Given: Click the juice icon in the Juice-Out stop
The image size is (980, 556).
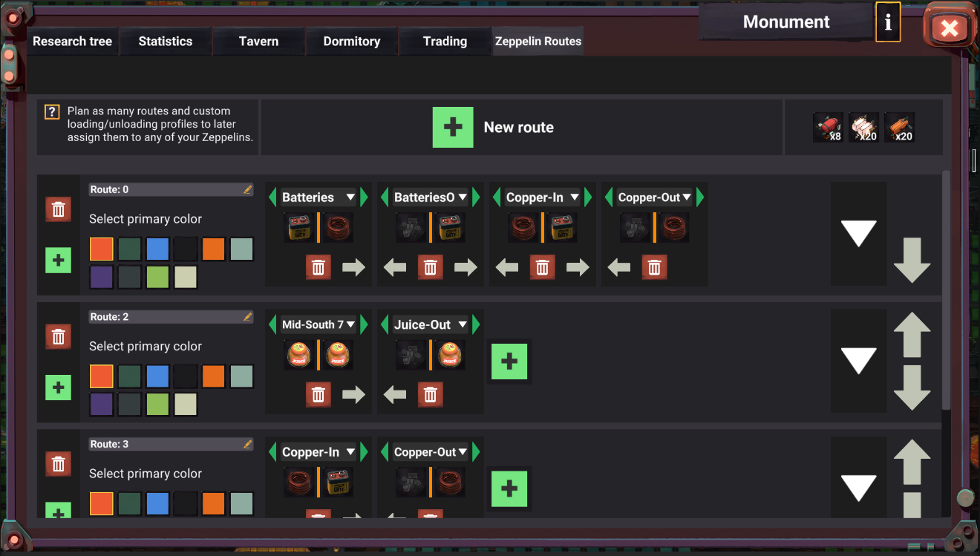Looking at the screenshot, I should [448, 355].
